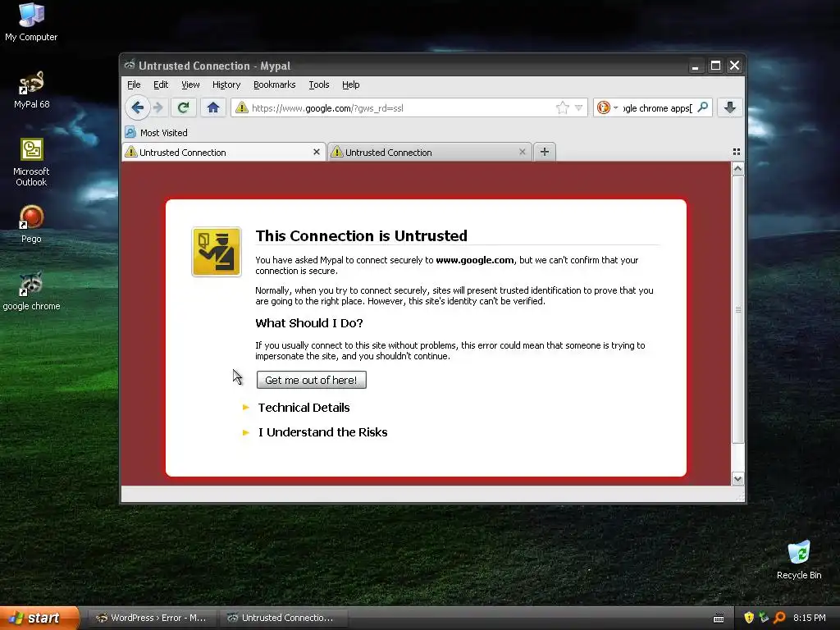The image size is (840, 630).
Task: Select the Recycle Bin icon
Action: pos(799,560)
